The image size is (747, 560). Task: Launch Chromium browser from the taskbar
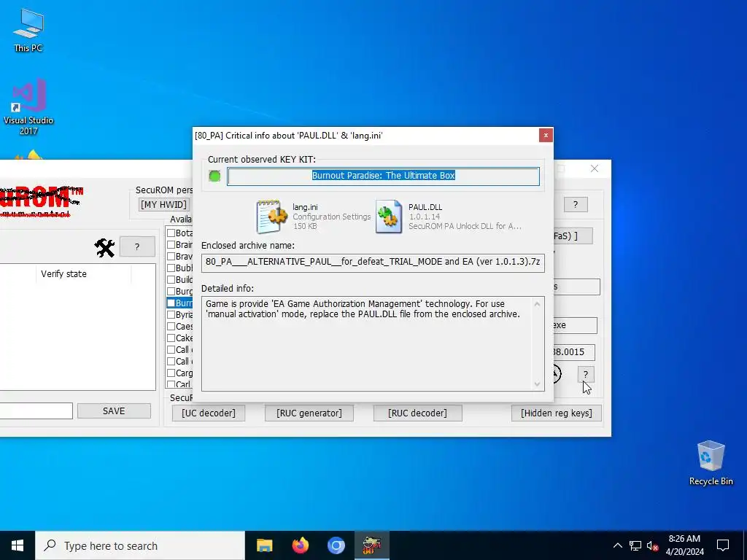click(336, 545)
